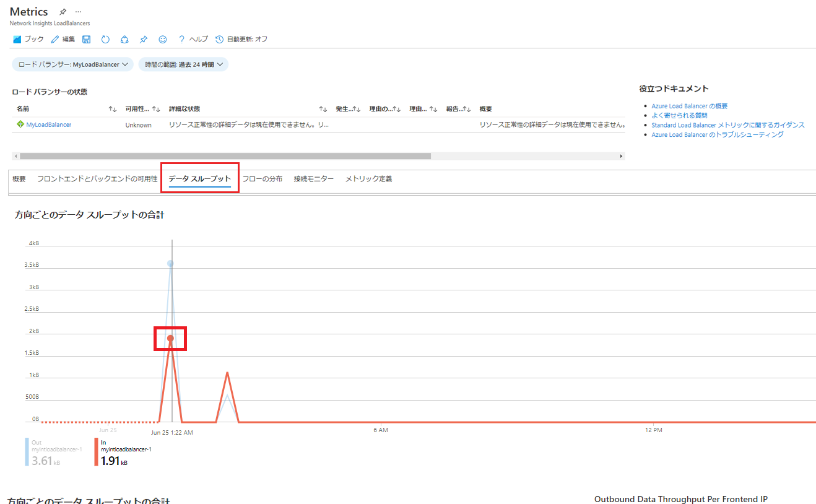This screenshot has height=504, width=816.
Task: Open フロントエンドとバックエンドの可用性 tab
Action: (97, 179)
